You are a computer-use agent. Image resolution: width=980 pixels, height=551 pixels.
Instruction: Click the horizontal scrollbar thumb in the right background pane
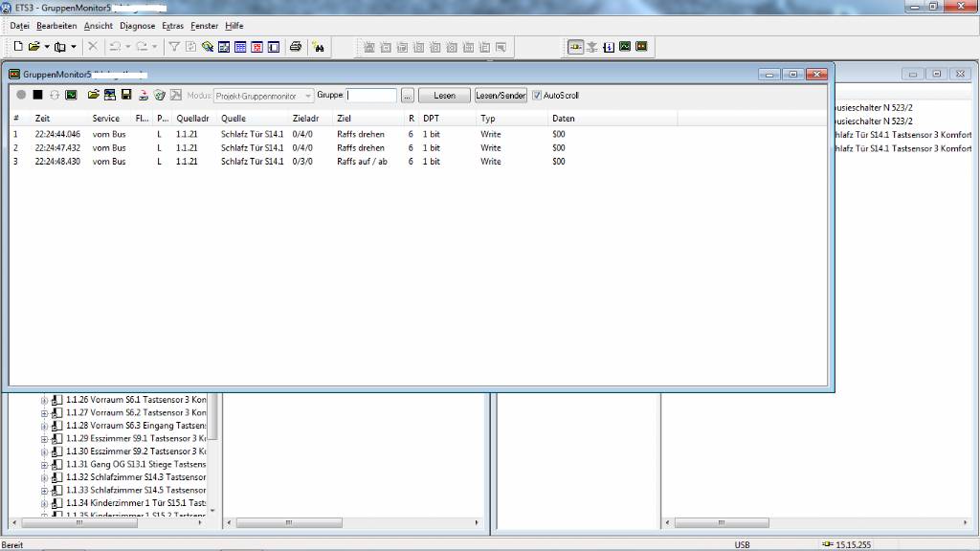(722, 523)
